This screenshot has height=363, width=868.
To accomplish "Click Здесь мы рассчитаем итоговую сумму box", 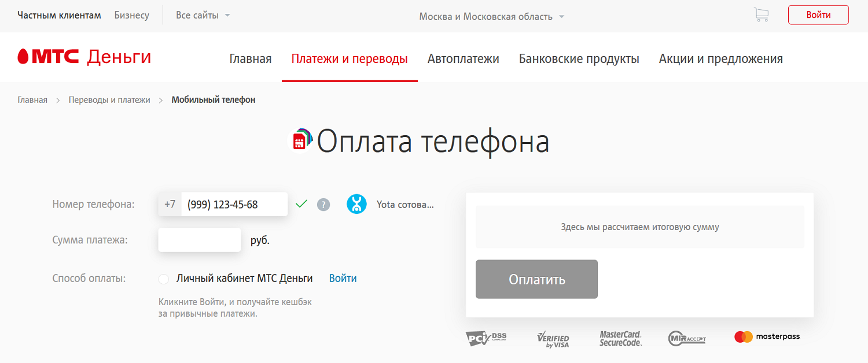I will [640, 227].
